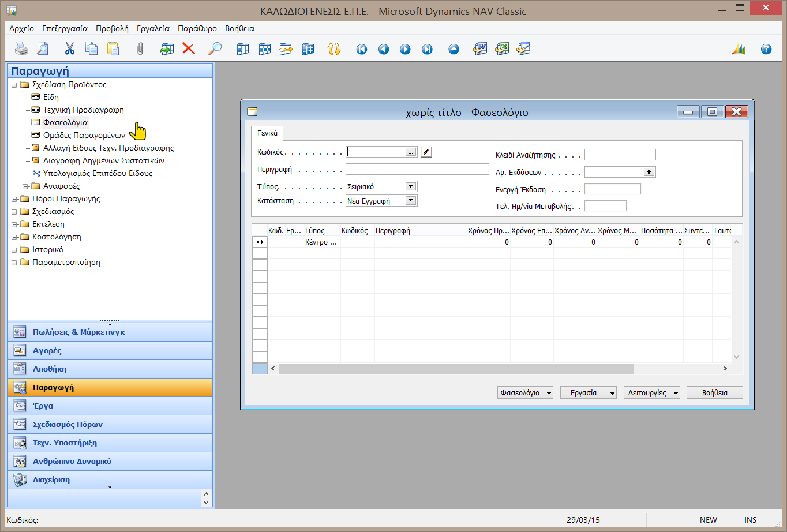Image resolution: width=787 pixels, height=532 pixels.
Task: Open the Λειτουργίες menu button
Action: tap(652, 392)
